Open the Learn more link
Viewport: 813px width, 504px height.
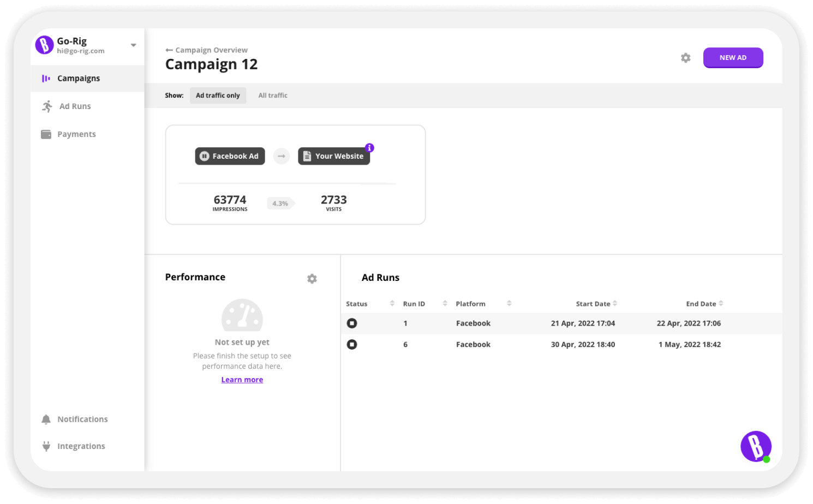(242, 380)
